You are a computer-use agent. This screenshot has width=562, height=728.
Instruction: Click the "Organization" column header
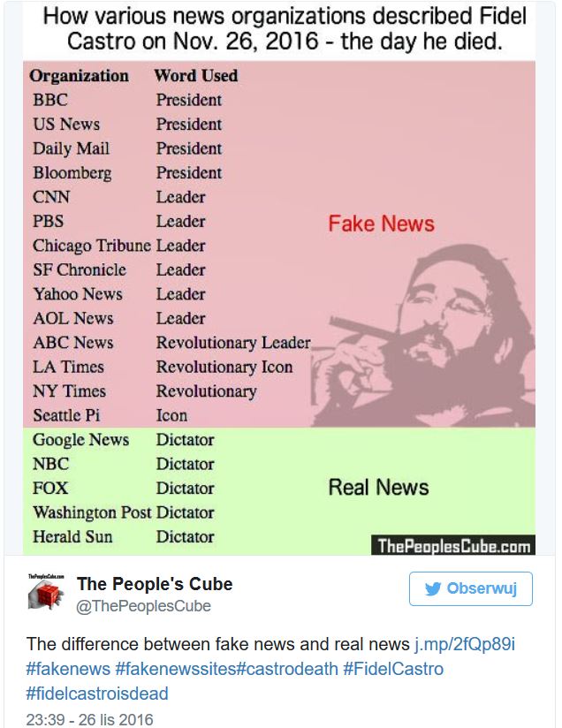click(x=80, y=76)
